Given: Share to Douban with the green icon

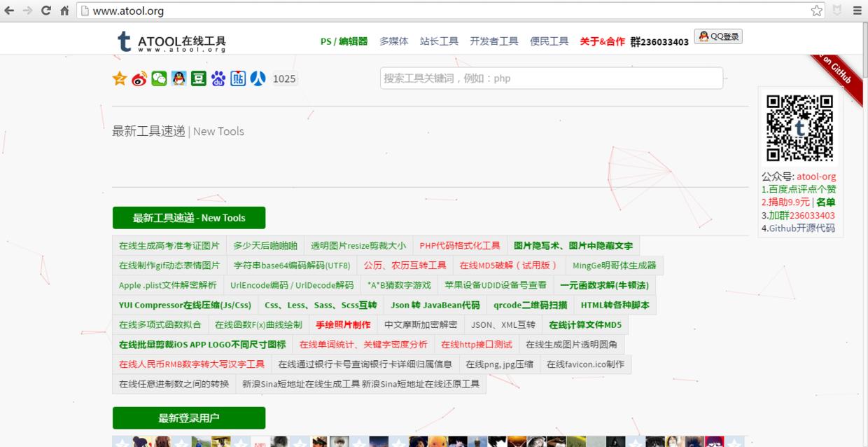Looking at the screenshot, I should [197, 78].
